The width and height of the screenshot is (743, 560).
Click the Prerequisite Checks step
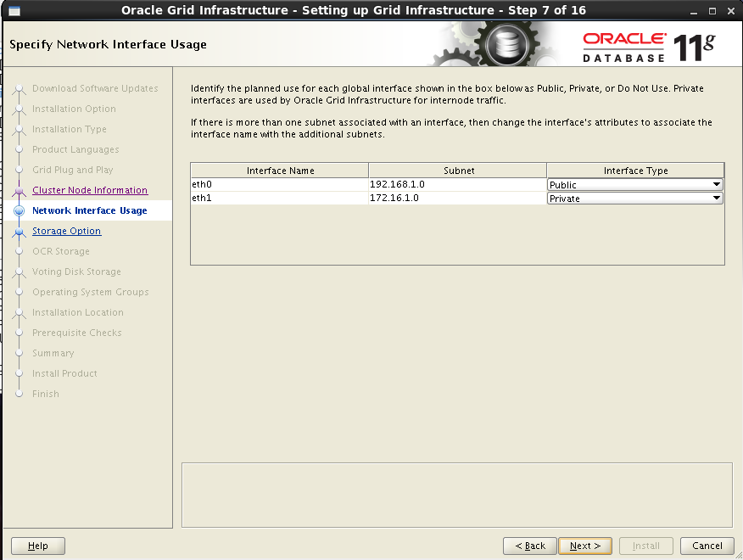coord(77,333)
